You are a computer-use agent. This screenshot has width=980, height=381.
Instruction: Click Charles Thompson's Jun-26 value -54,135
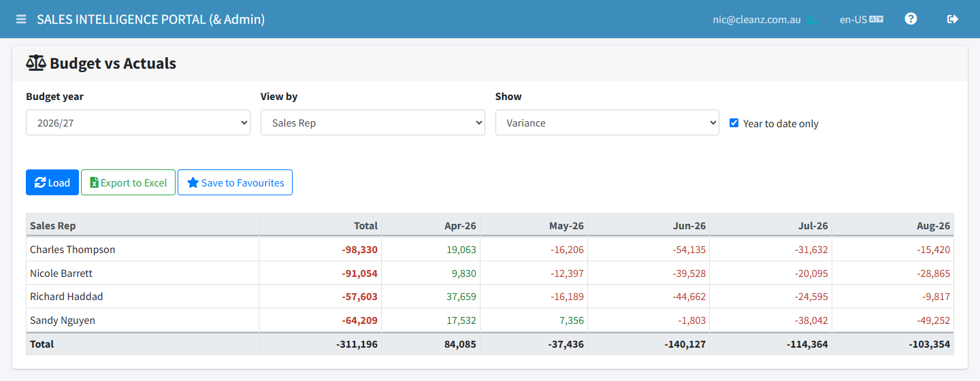pyautogui.click(x=689, y=250)
